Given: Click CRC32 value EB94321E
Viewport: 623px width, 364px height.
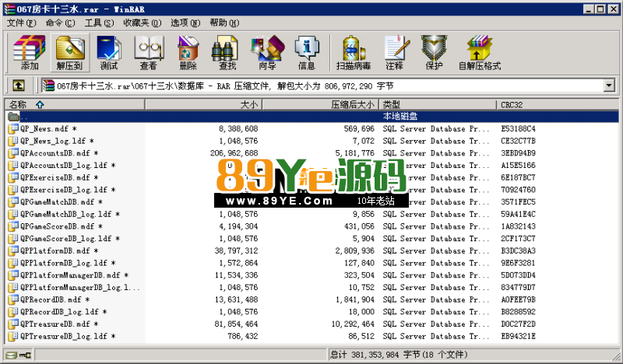Looking at the screenshot, I should click(x=518, y=336).
